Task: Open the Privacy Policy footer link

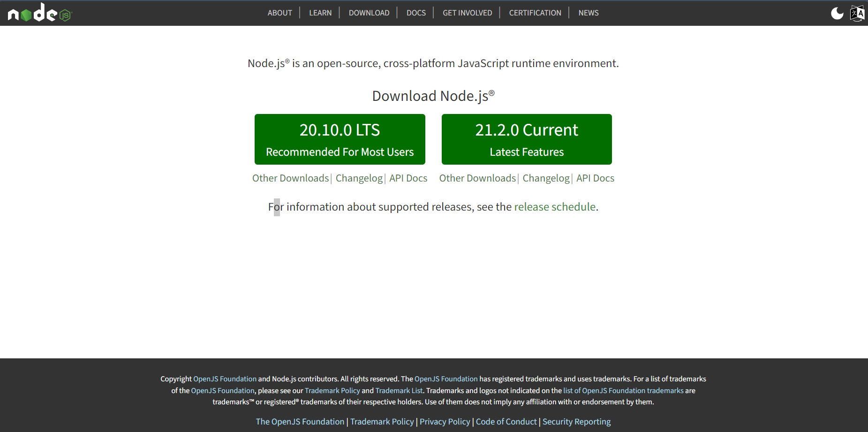Action: coord(445,422)
